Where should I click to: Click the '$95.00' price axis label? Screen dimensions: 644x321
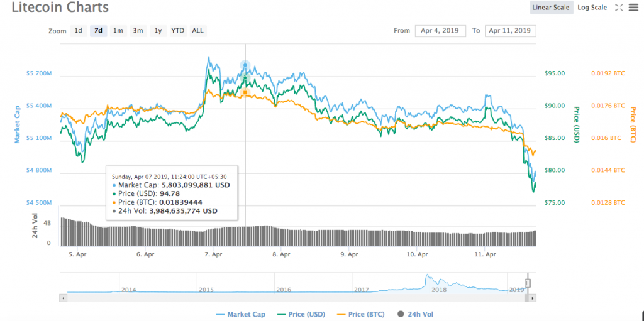(x=555, y=73)
